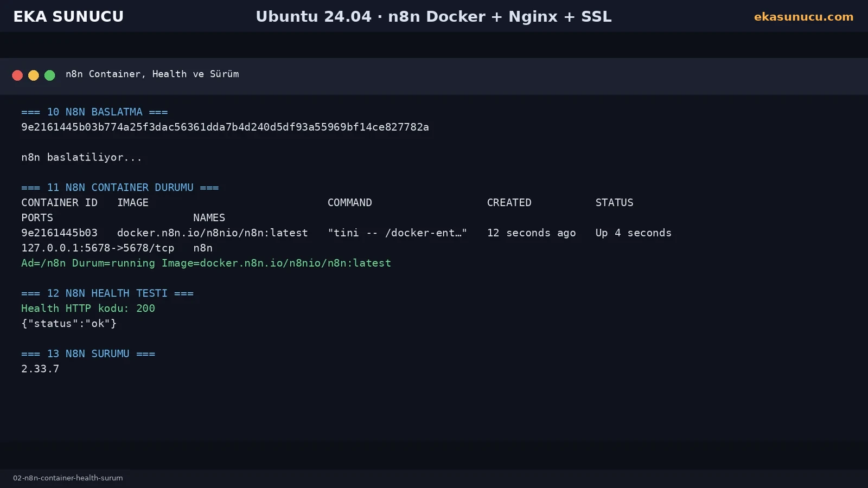
Task: Click terminal title 'n8n Container, Health ve Sürüm'
Action: coord(152,74)
